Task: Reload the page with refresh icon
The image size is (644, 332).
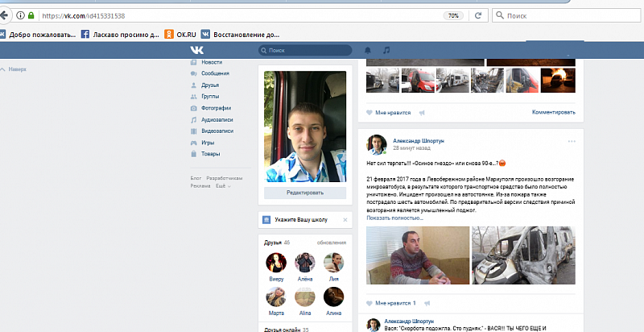Action: [x=478, y=15]
